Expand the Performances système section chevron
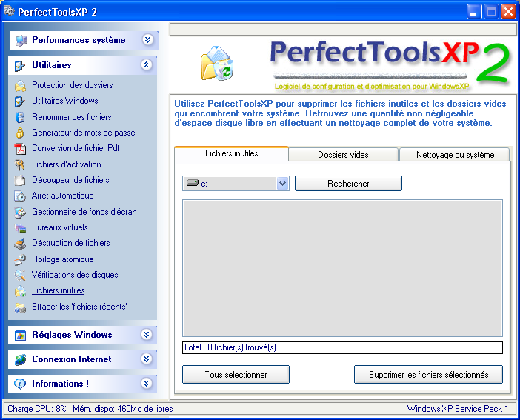Image resolution: width=520 pixels, height=420 pixels. [148, 40]
